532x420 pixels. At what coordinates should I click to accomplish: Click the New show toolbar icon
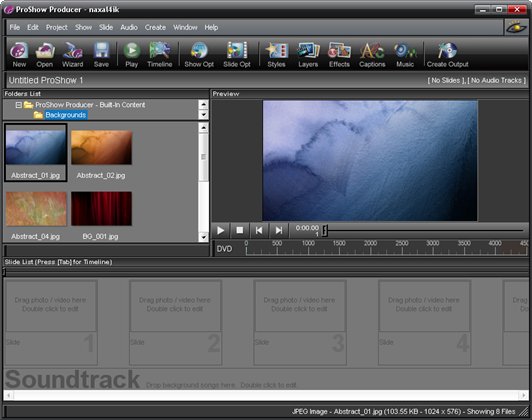click(19, 54)
